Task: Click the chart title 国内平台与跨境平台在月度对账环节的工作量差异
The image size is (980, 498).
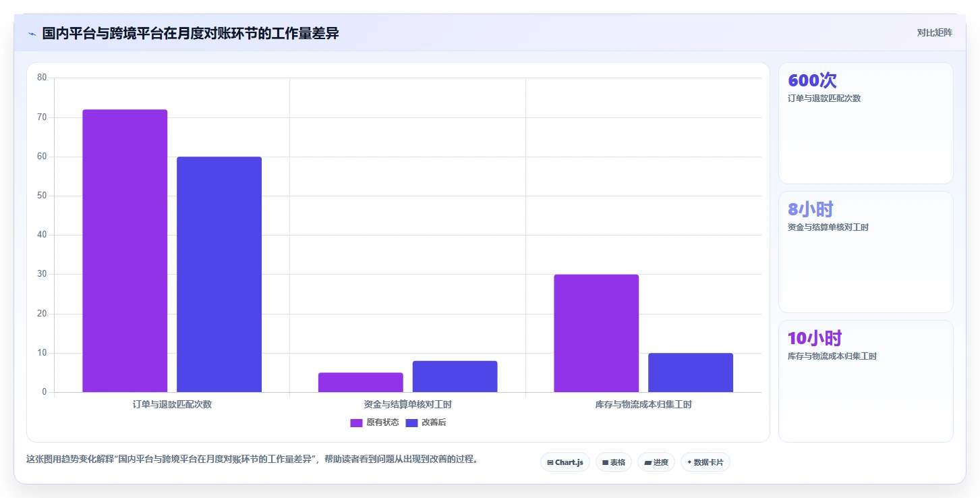Action: (191, 33)
